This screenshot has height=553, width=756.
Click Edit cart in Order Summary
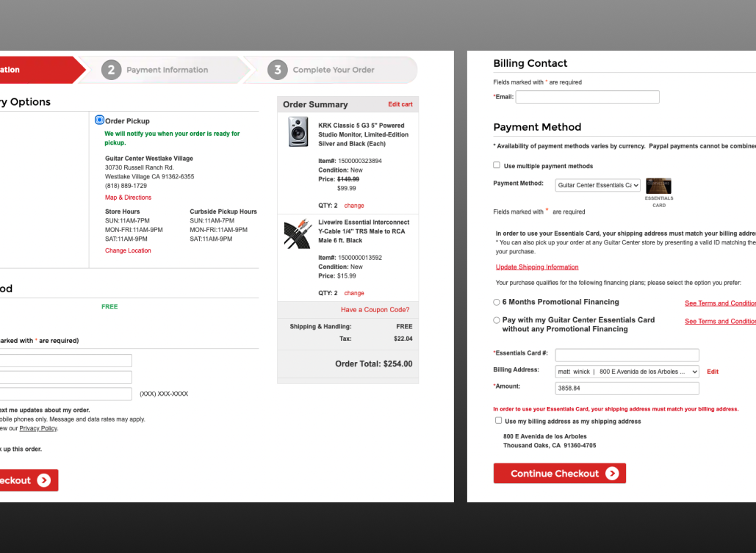tap(400, 104)
